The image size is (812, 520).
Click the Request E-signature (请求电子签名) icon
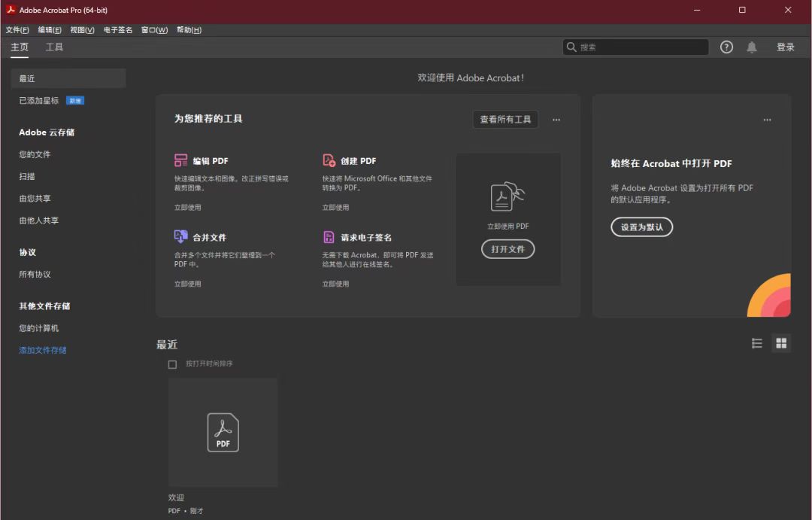click(329, 237)
